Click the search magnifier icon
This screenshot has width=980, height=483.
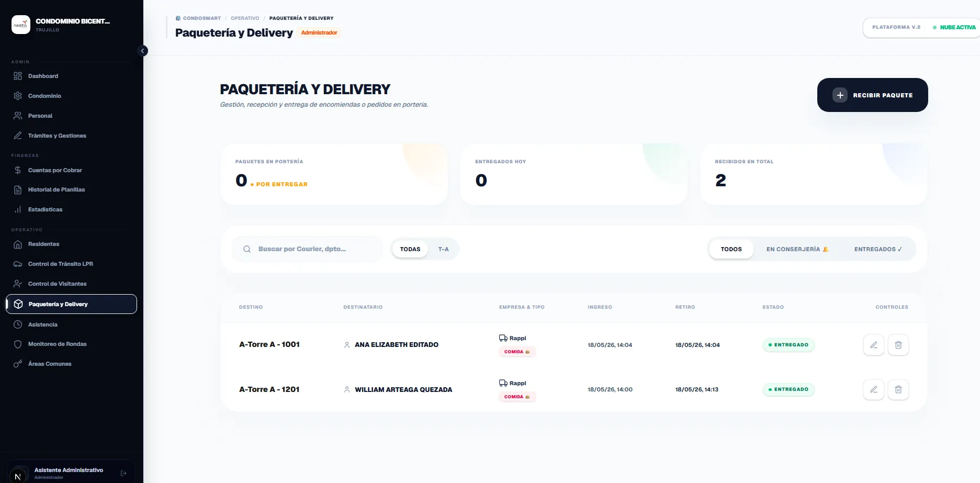[x=247, y=249]
